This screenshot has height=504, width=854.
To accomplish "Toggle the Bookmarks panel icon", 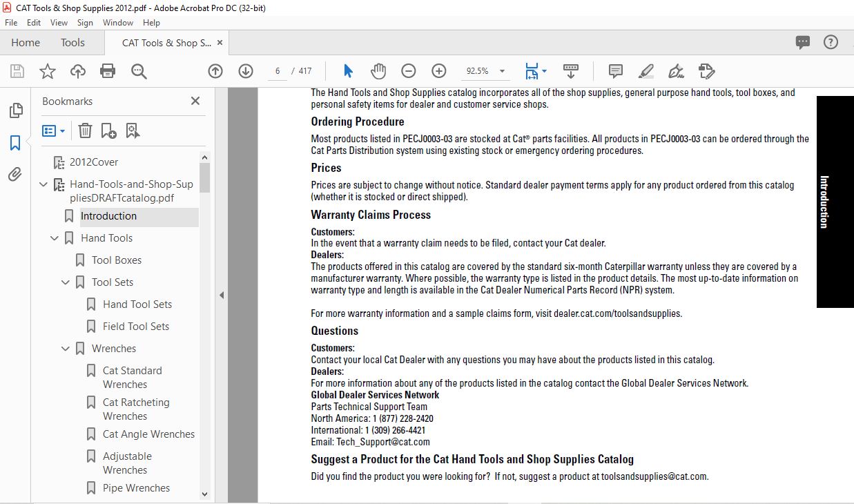I will point(15,143).
